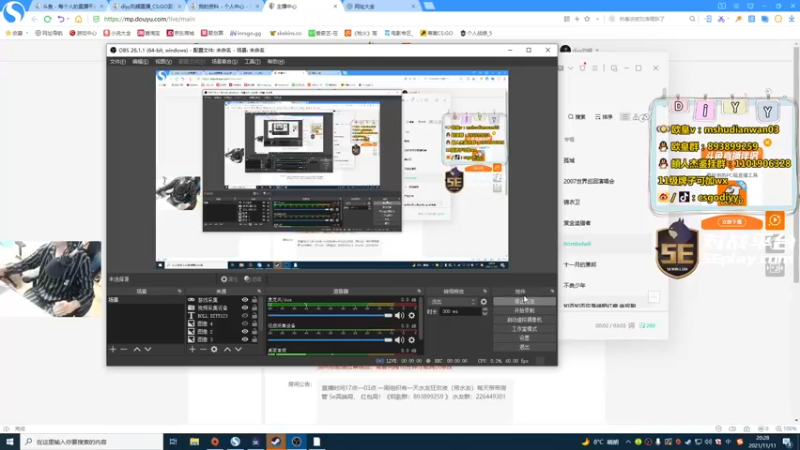The image size is (800, 450).
Task: Lock the 图像 4 source
Action: 254,323
